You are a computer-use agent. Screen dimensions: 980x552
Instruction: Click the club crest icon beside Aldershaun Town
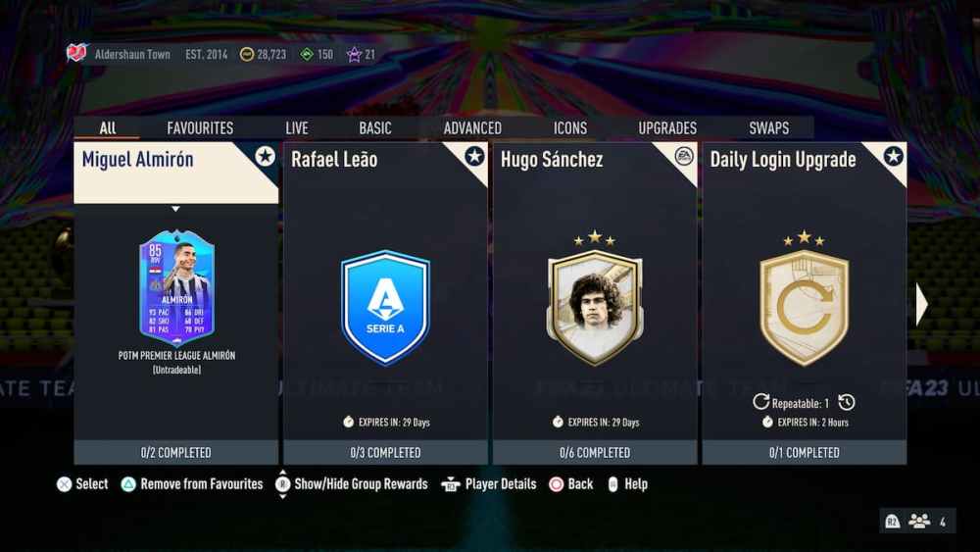coord(76,53)
